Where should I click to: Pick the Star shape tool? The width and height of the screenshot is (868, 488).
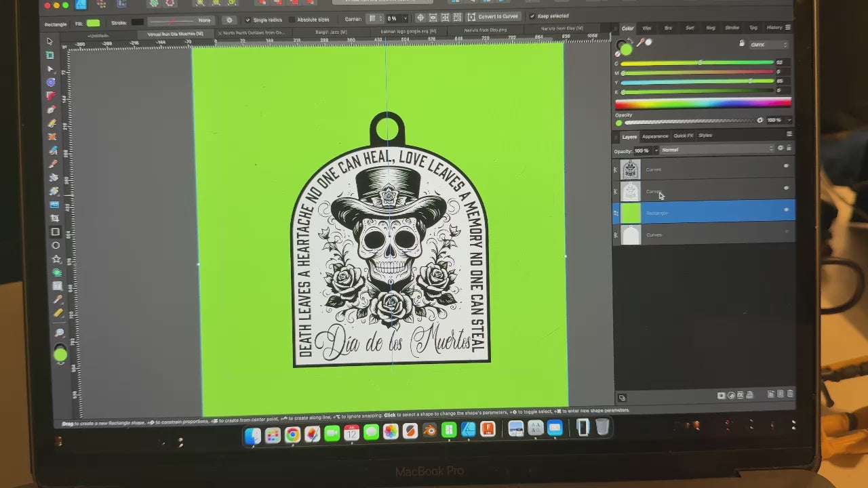[56, 259]
